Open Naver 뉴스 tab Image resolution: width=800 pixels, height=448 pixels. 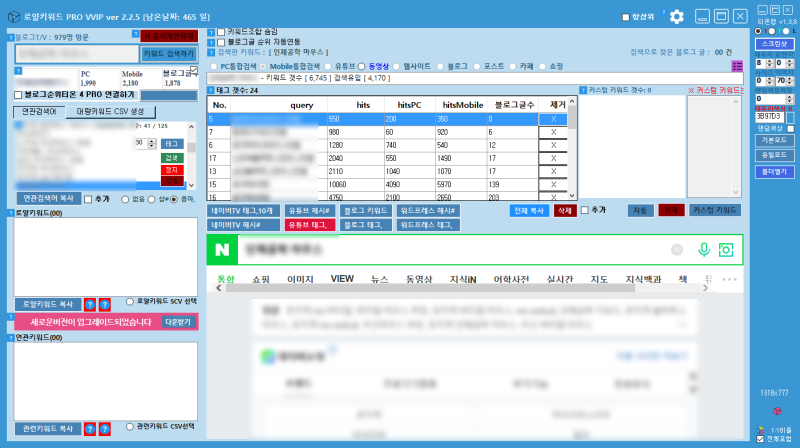coord(380,279)
